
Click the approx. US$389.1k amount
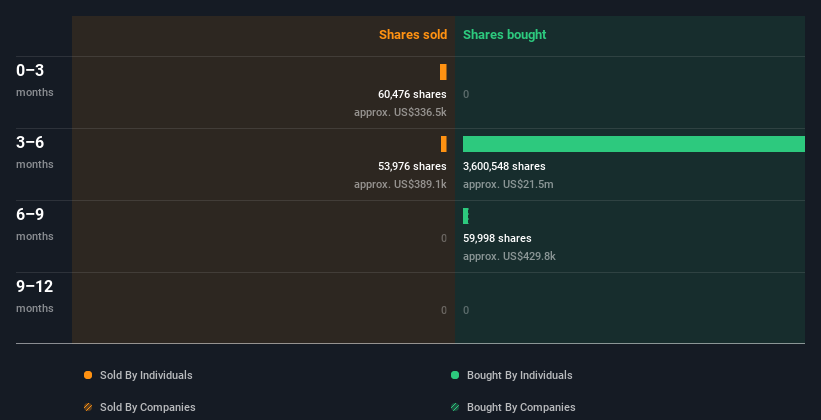click(400, 184)
